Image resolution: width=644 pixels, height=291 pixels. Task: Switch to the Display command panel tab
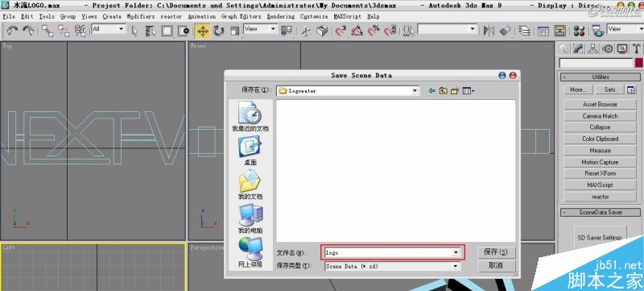pyautogui.click(x=622, y=49)
